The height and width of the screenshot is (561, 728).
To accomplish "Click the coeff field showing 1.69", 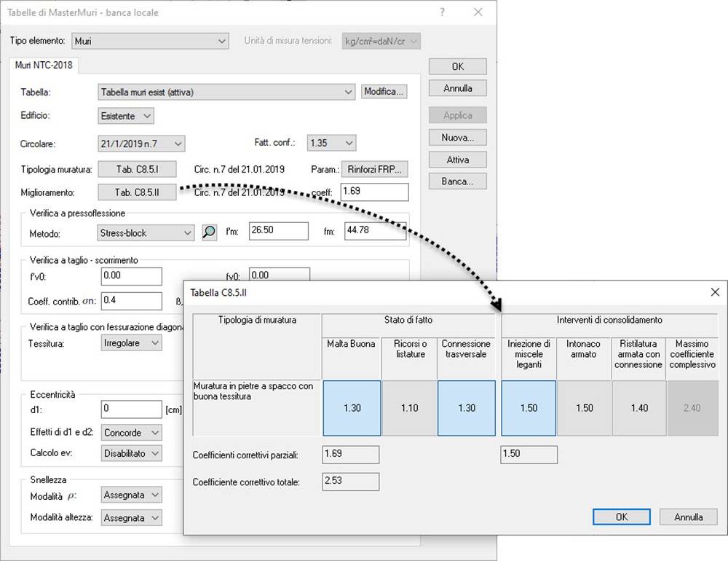I will point(375,192).
